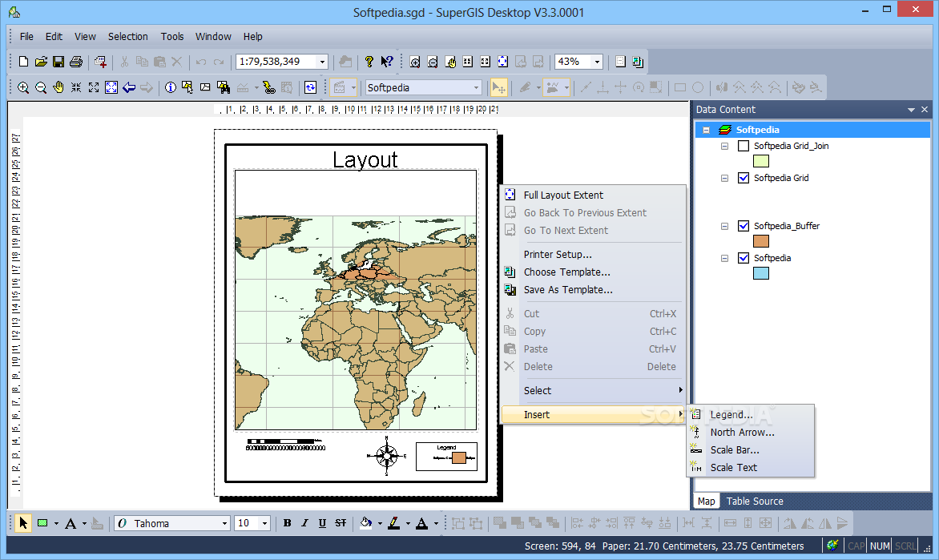This screenshot has height=560, width=939.
Task: Collapse the Softpedia Grid_Join layer node
Action: 724,146
